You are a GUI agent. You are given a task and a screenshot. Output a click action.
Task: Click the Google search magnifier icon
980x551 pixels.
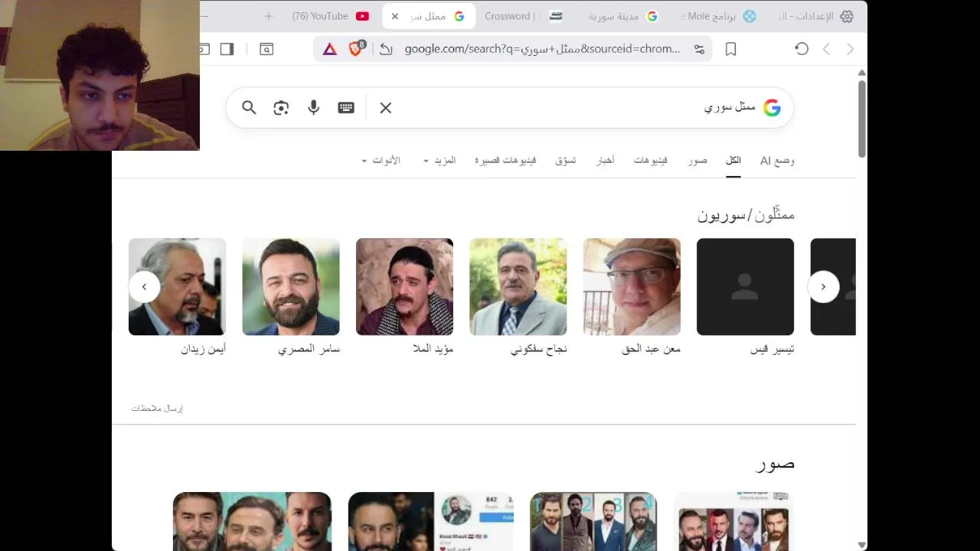click(x=249, y=108)
